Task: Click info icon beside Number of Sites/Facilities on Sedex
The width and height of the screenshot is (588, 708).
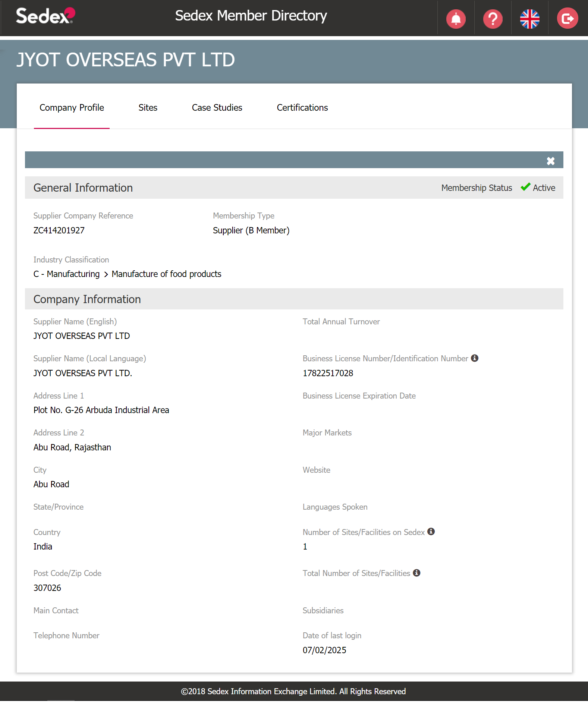Action: [431, 531]
